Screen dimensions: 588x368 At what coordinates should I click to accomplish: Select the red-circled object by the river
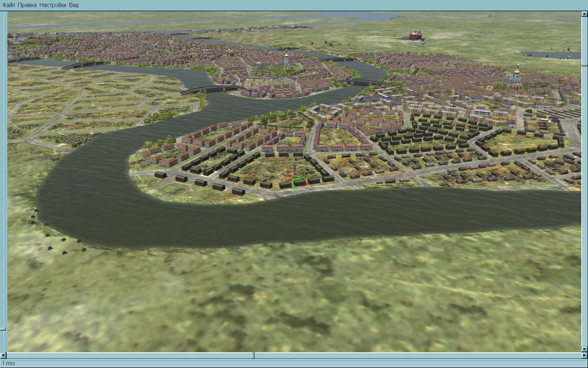click(294, 182)
